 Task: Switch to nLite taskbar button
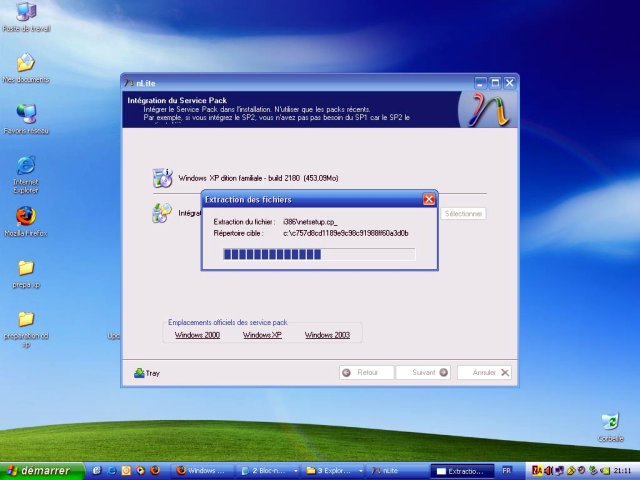coord(398,471)
